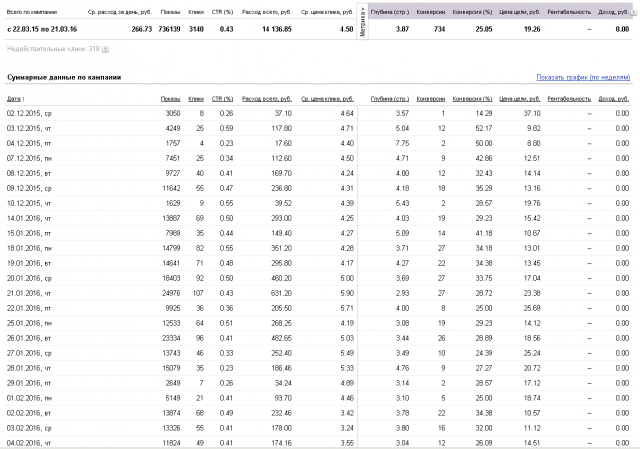Click the help icon beside Недействительные клики
The image size is (640, 449).
(x=105, y=49)
